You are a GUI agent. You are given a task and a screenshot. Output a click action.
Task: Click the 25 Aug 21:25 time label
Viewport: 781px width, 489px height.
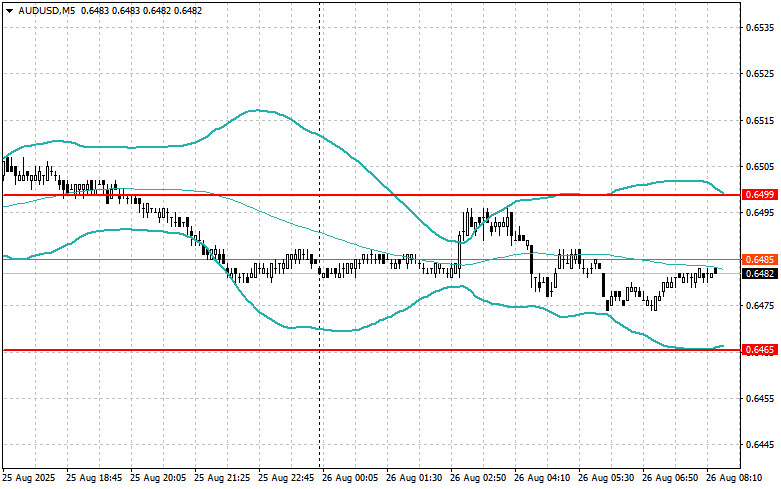[x=222, y=478]
